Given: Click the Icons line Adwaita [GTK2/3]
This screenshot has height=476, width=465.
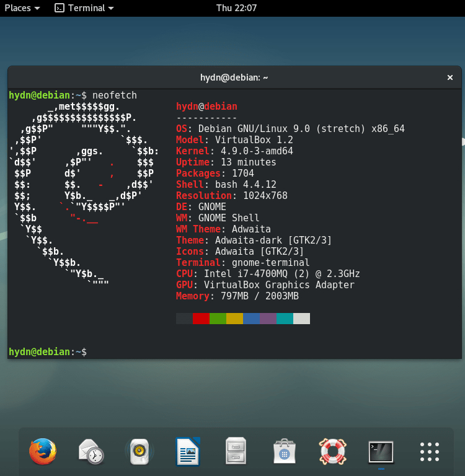Looking at the screenshot, I should [240, 252].
